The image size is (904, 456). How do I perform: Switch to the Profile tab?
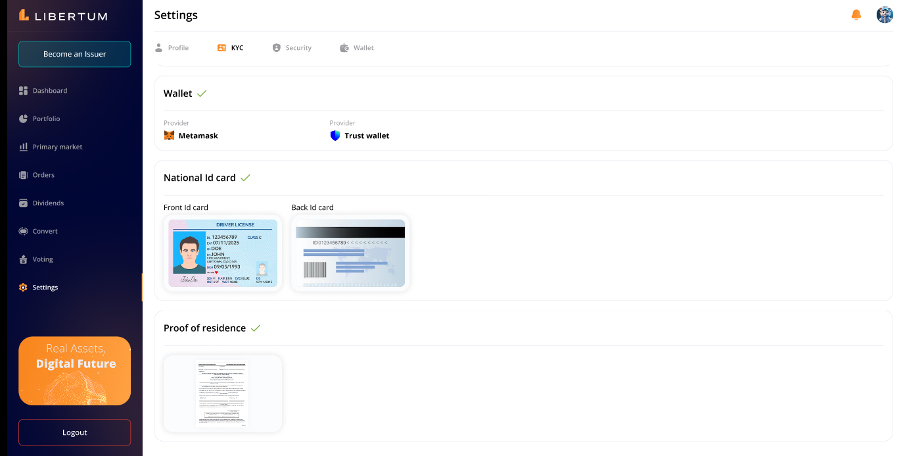(172, 48)
